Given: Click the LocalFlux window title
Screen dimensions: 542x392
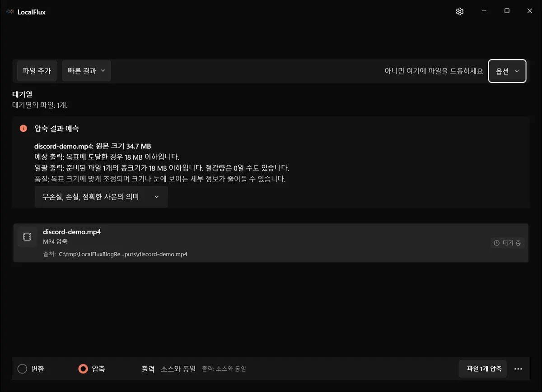Looking at the screenshot, I should coord(32,12).
